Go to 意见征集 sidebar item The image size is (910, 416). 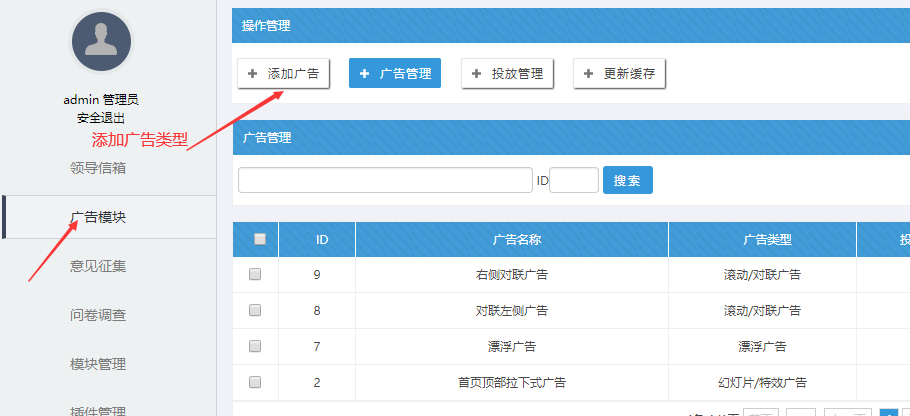point(98,266)
